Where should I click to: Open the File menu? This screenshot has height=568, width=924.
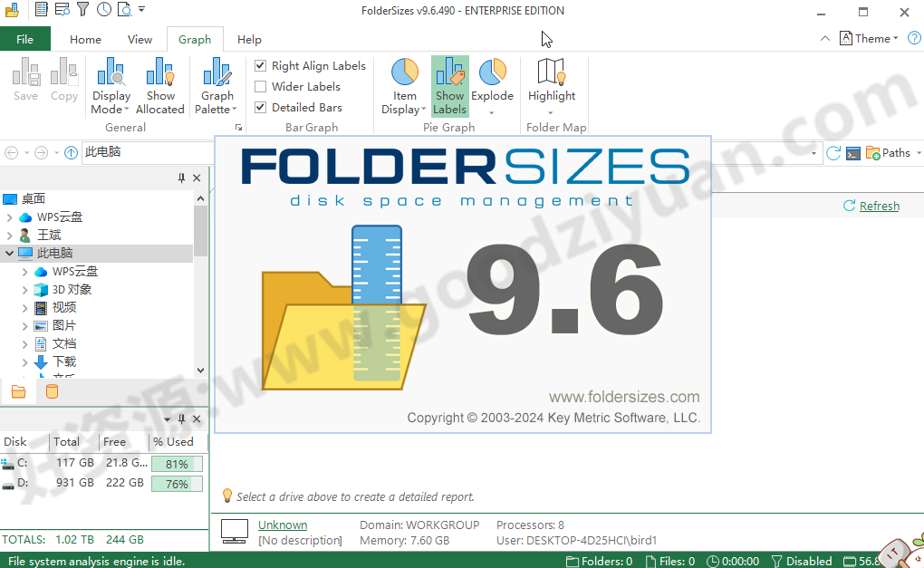(25, 39)
